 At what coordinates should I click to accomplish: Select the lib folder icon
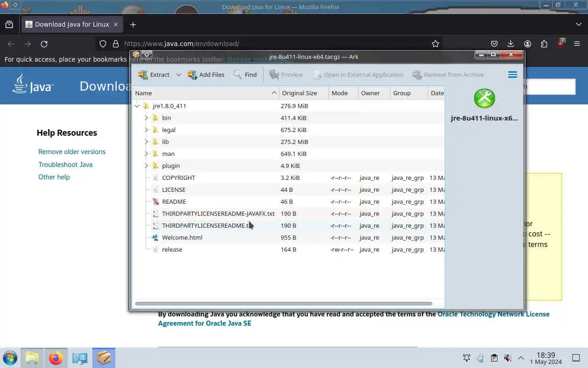pyautogui.click(x=155, y=142)
